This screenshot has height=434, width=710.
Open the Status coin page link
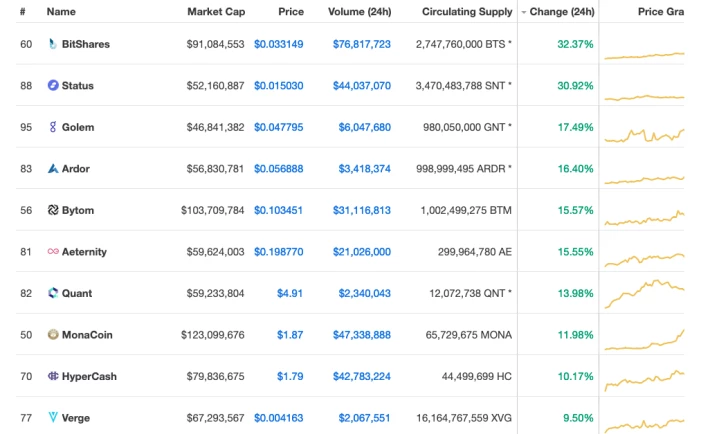77,86
